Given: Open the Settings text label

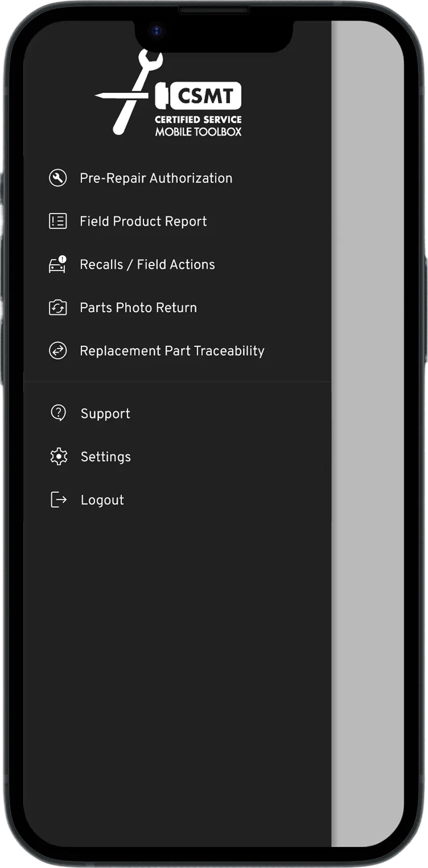Looking at the screenshot, I should (106, 457).
